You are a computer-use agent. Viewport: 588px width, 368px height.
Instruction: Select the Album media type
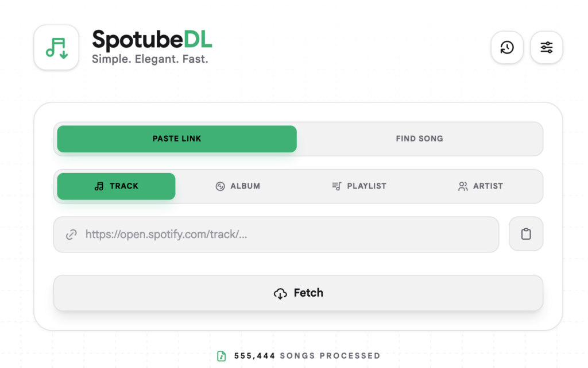[238, 186]
